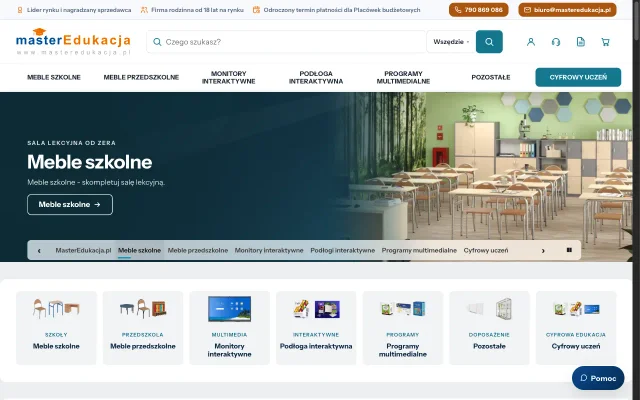Click the masterEdukacja logo
The width and height of the screenshot is (640, 400).
(73, 42)
